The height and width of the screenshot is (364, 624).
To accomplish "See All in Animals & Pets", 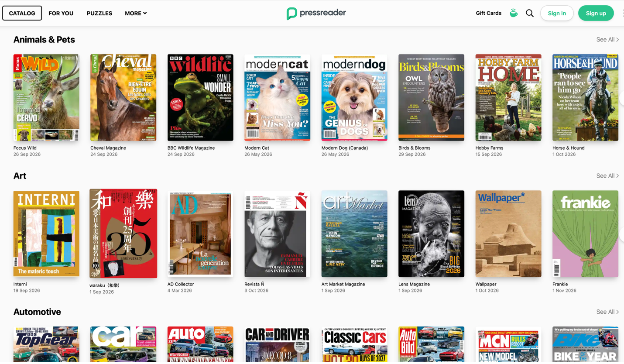I will point(607,40).
